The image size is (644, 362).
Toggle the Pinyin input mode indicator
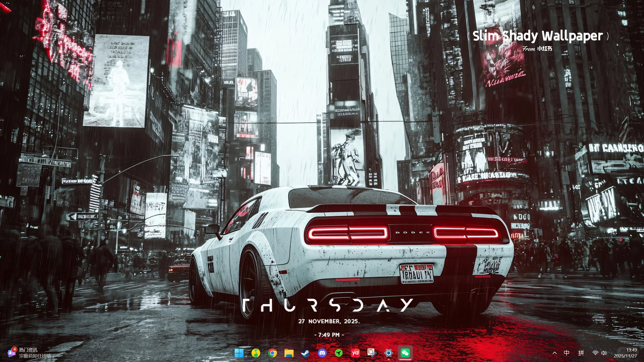[581, 353]
